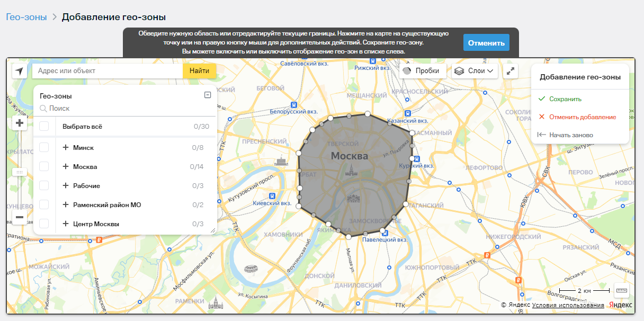Click the stadium landmark icon near Хамовники
This screenshot has width=644, height=321.
(251, 269)
